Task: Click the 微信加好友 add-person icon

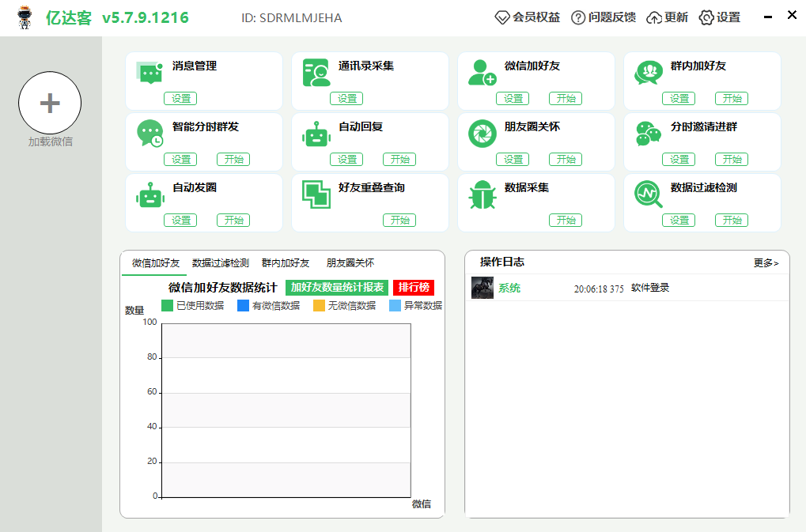Action: pyautogui.click(x=482, y=73)
